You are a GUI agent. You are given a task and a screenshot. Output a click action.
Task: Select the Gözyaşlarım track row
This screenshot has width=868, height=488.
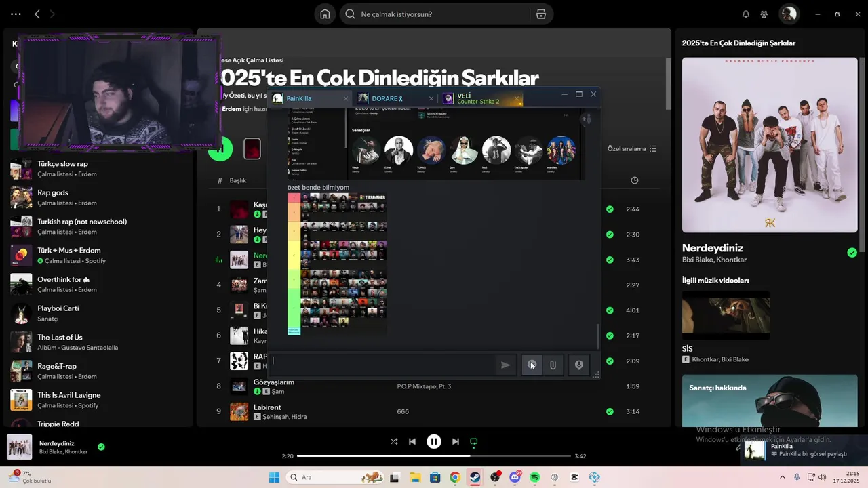(433, 386)
